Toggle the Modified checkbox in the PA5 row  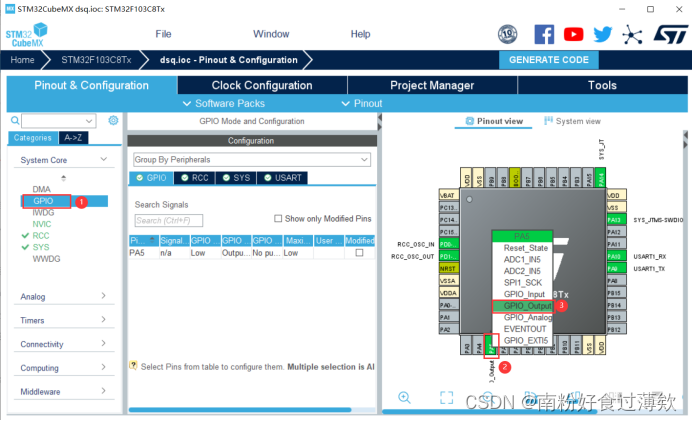pos(359,253)
